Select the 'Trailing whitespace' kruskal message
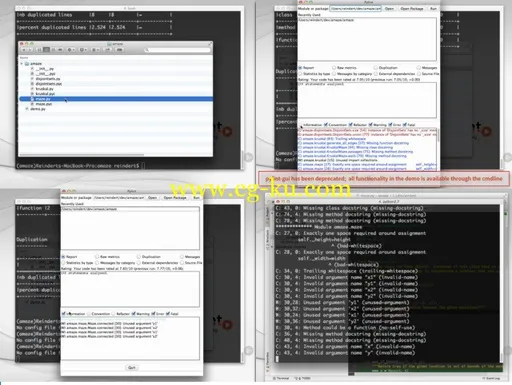The image size is (512, 385). point(332,139)
